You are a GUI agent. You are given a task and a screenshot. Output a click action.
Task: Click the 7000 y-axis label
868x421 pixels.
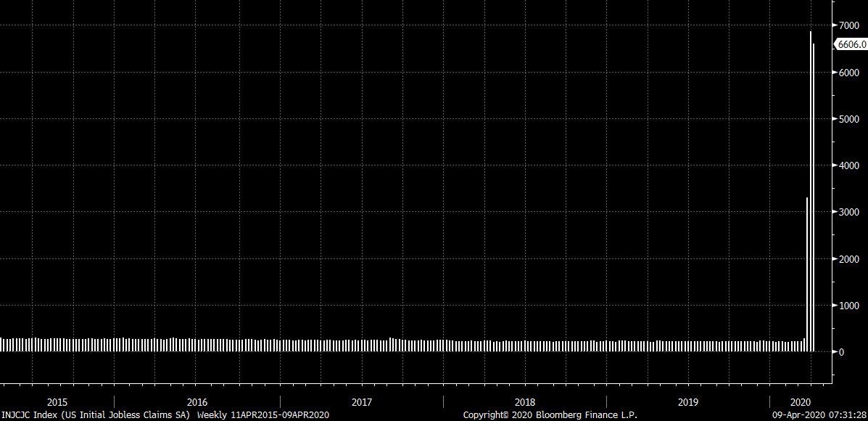click(x=848, y=25)
